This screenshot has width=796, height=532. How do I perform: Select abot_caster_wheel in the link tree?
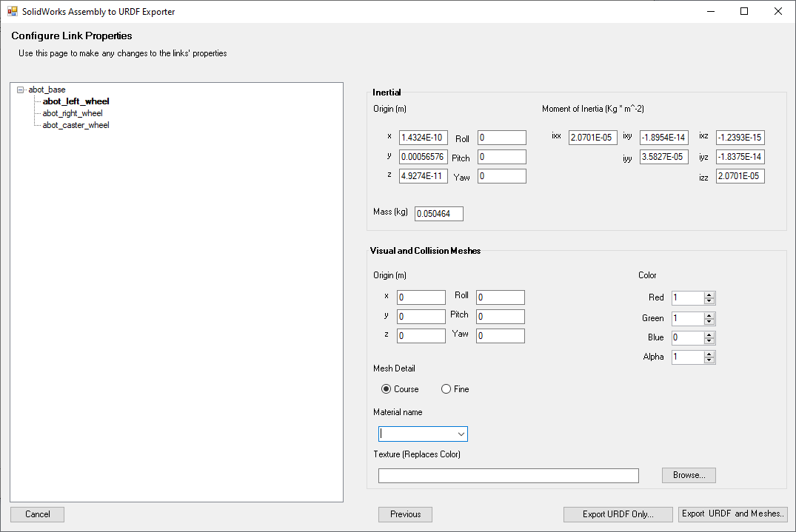point(76,125)
